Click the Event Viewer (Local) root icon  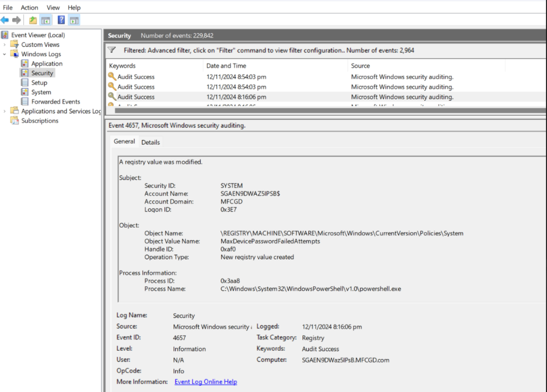click(x=5, y=35)
